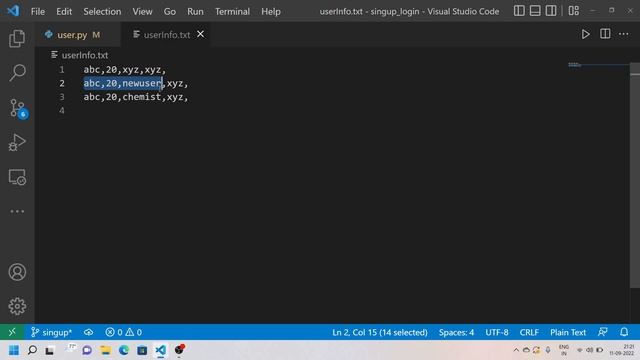Change indentation via Spaces: 4

[456, 332]
